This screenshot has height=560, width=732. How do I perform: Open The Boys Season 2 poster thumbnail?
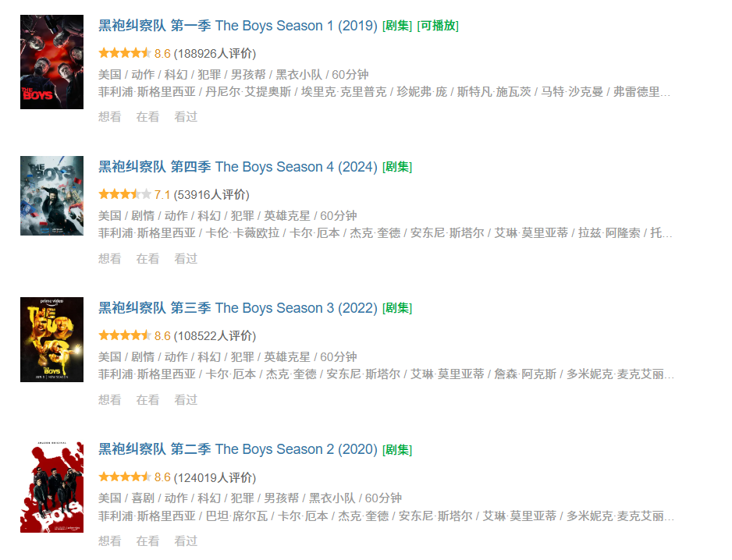tap(52, 487)
